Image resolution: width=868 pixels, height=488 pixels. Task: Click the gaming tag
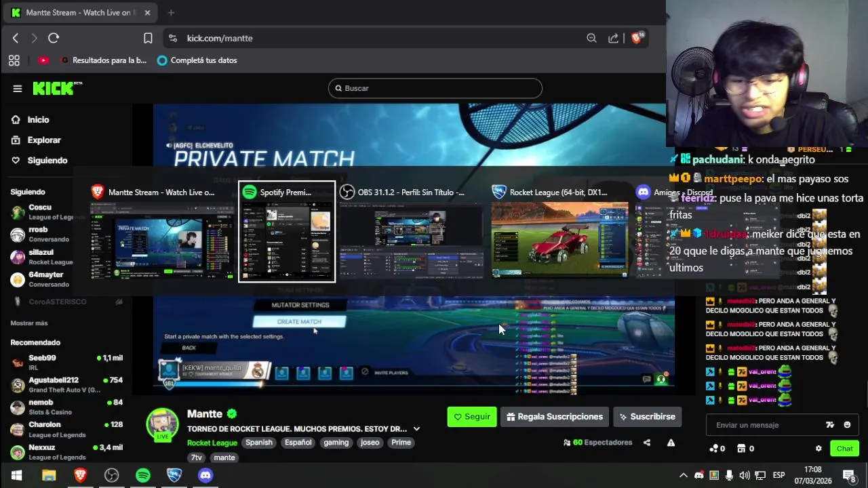tap(336, 443)
